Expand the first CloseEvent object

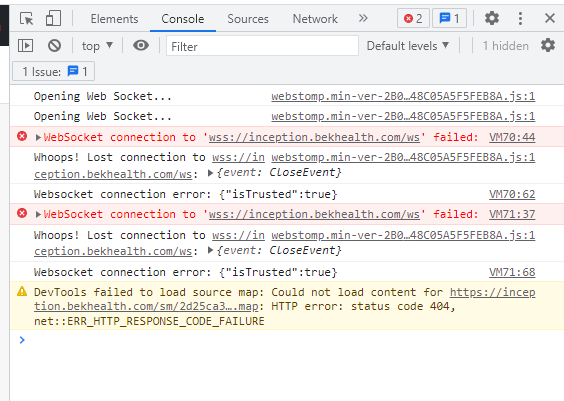(210, 173)
